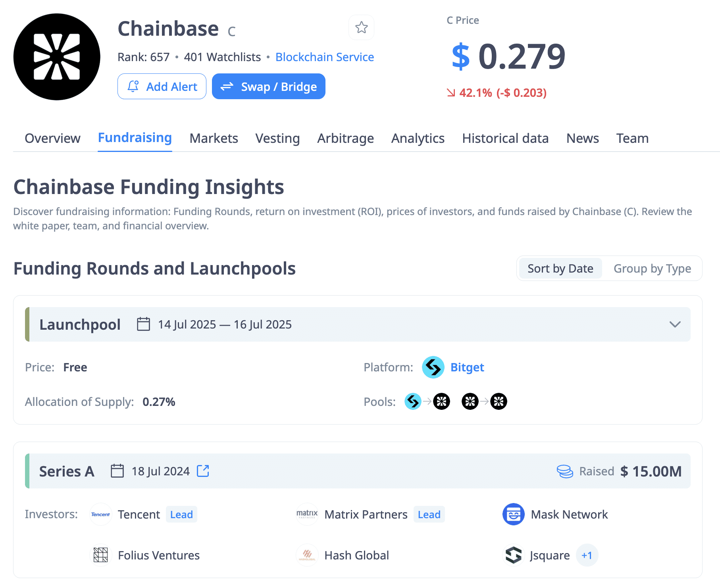Screen dimensions: 720x588
Task: Add Chainbase to watchlist with star icon
Action: pos(361,27)
